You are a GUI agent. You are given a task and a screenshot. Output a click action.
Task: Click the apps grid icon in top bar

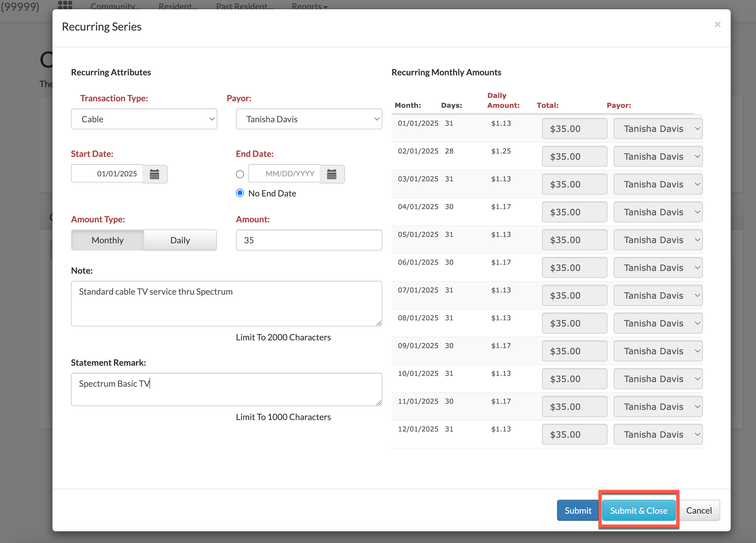tap(65, 5)
